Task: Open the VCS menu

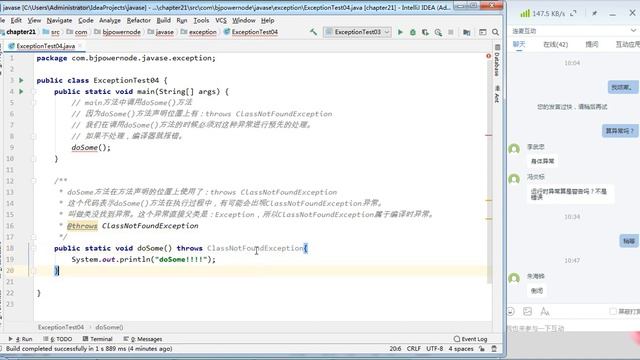Action: (x=221, y=20)
